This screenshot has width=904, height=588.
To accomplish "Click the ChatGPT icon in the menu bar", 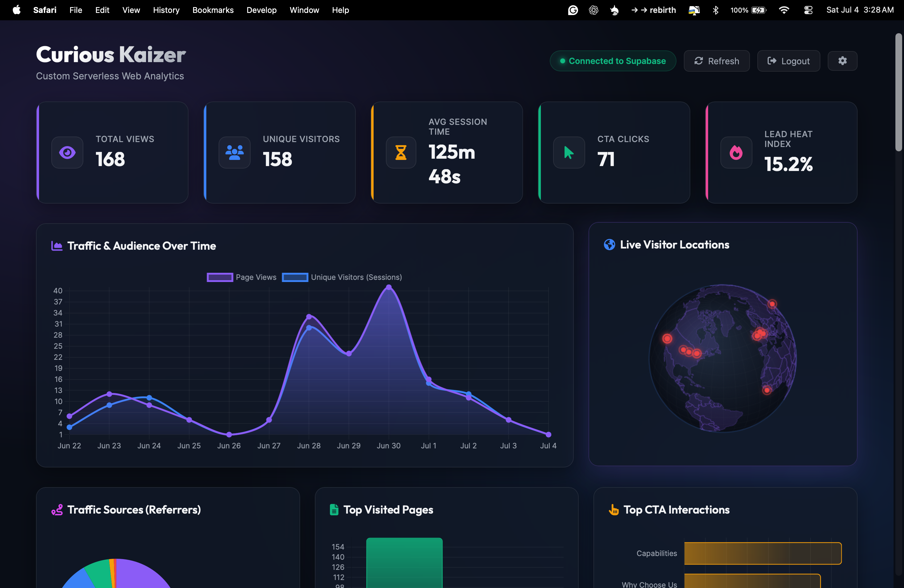I will pyautogui.click(x=593, y=10).
